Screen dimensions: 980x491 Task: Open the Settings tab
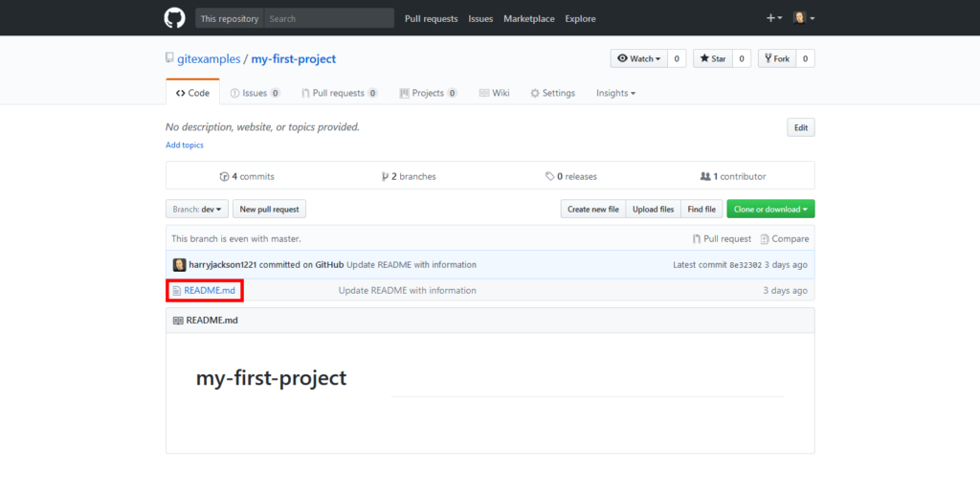pyautogui.click(x=552, y=93)
